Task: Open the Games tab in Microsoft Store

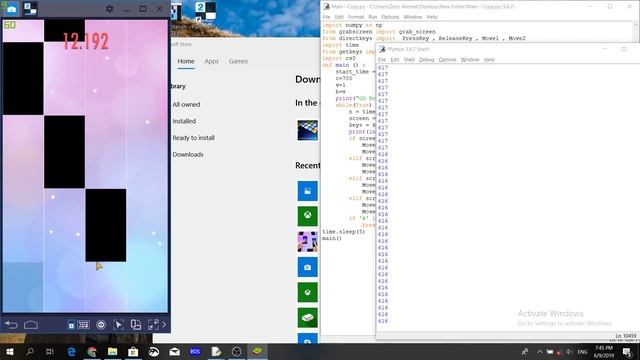Action: [x=238, y=61]
